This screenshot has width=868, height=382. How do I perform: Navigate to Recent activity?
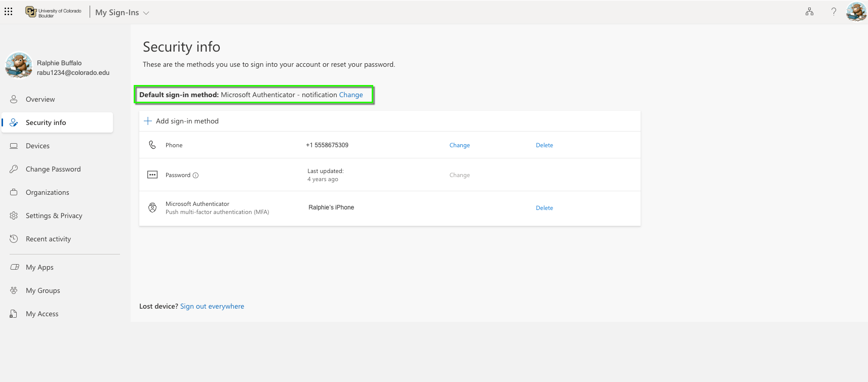click(48, 239)
